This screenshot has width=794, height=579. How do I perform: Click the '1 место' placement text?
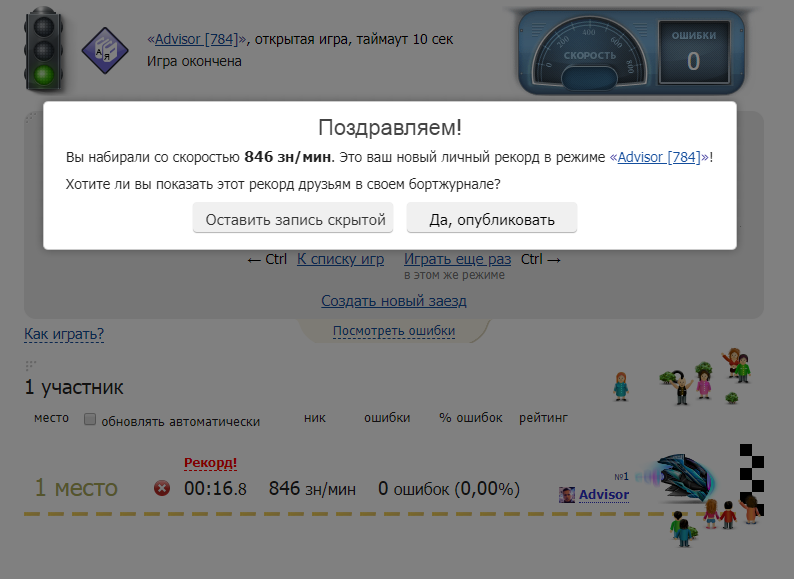click(x=76, y=488)
